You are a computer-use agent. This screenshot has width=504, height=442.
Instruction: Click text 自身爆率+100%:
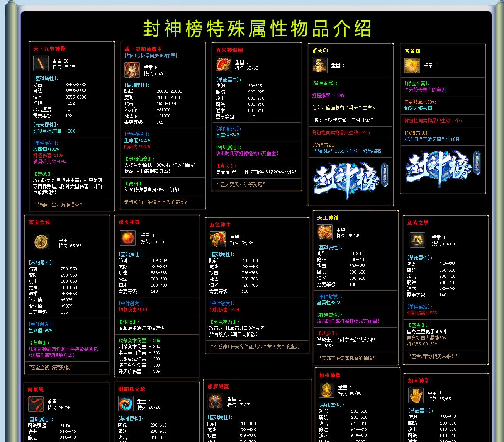tap(420, 102)
